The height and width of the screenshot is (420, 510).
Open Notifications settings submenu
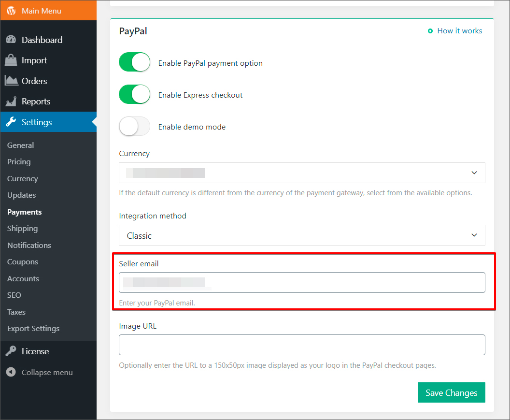pos(29,245)
